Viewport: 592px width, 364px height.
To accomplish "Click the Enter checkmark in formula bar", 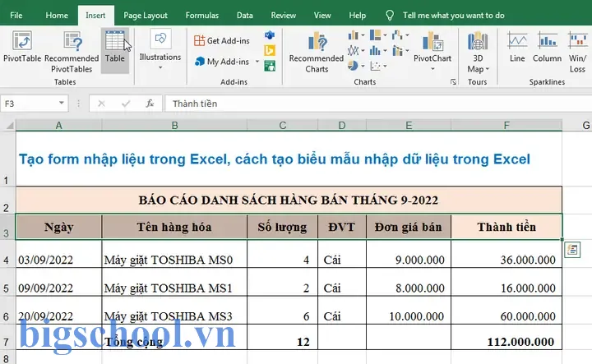I will (x=126, y=104).
